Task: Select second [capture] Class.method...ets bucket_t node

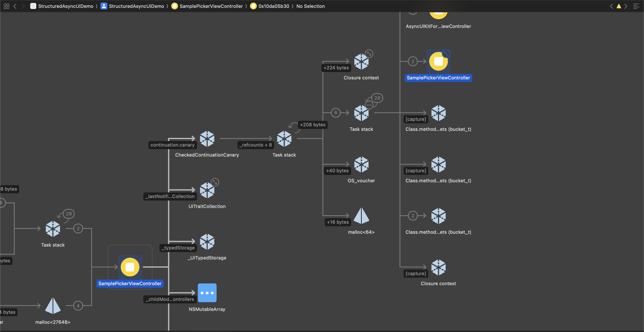Action: click(x=438, y=164)
